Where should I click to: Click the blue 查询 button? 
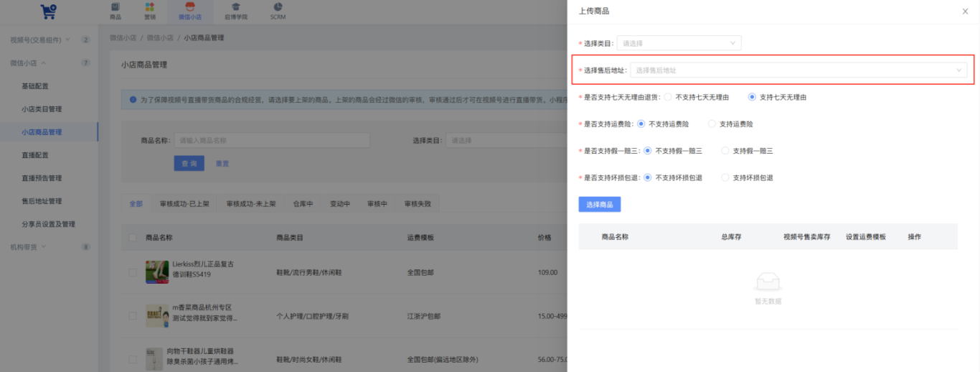pos(189,164)
